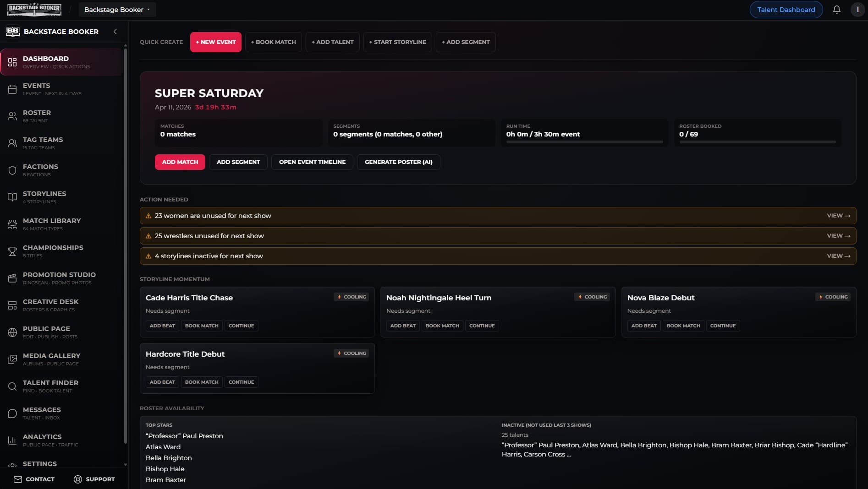Select the Tag Teams sidebar icon
The height and width of the screenshot is (489, 868).
(12, 143)
